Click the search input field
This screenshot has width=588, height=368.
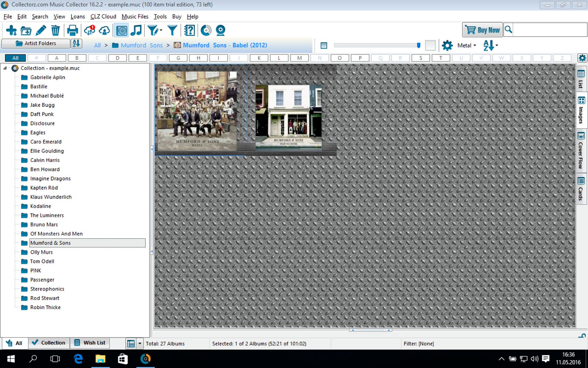pyautogui.click(x=550, y=30)
